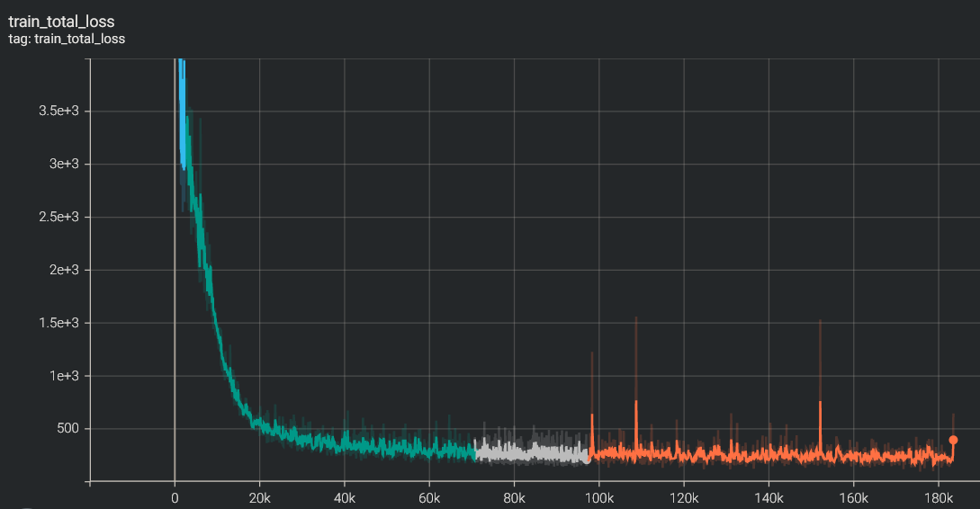
Task: Select the 'tag: train_total_loss' subtitle text
Action: coord(67,39)
